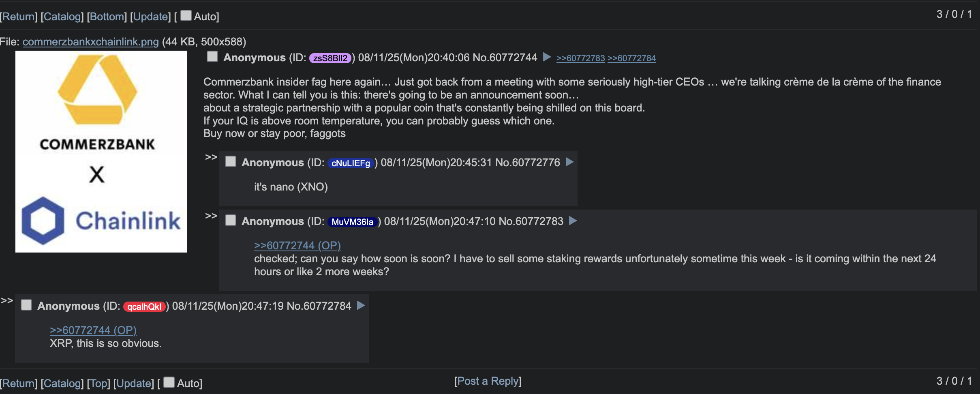Hide reply 60772776 via >> marker

pyautogui.click(x=211, y=157)
